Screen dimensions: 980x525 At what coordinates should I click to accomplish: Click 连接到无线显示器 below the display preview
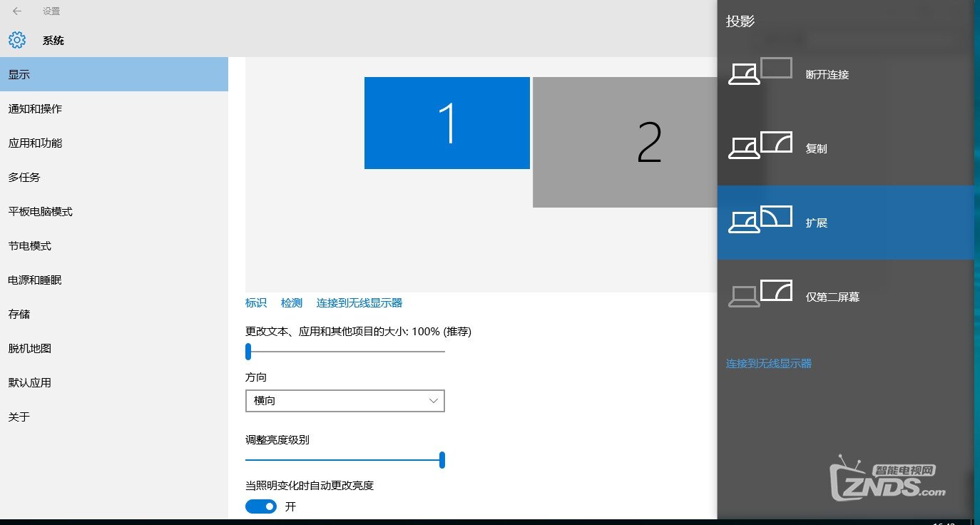(x=359, y=303)
